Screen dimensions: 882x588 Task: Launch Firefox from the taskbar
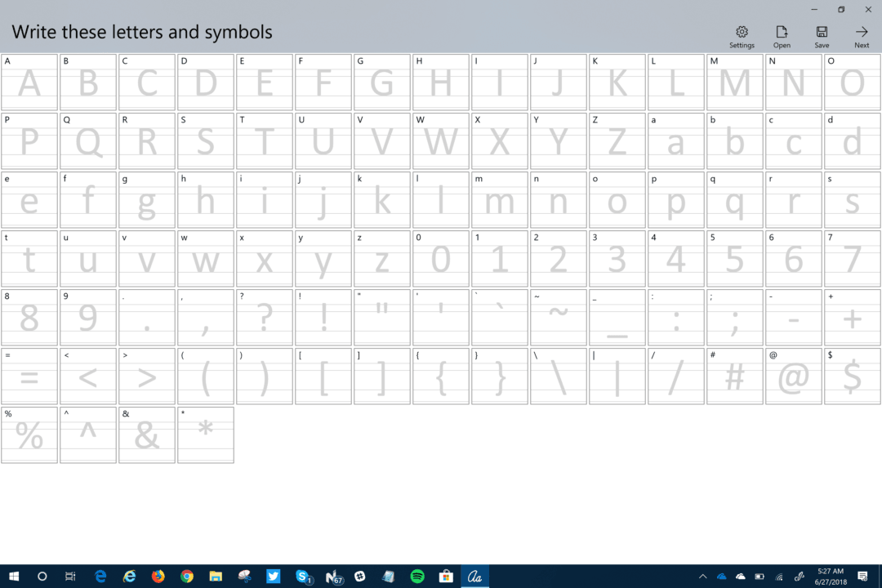158,577
